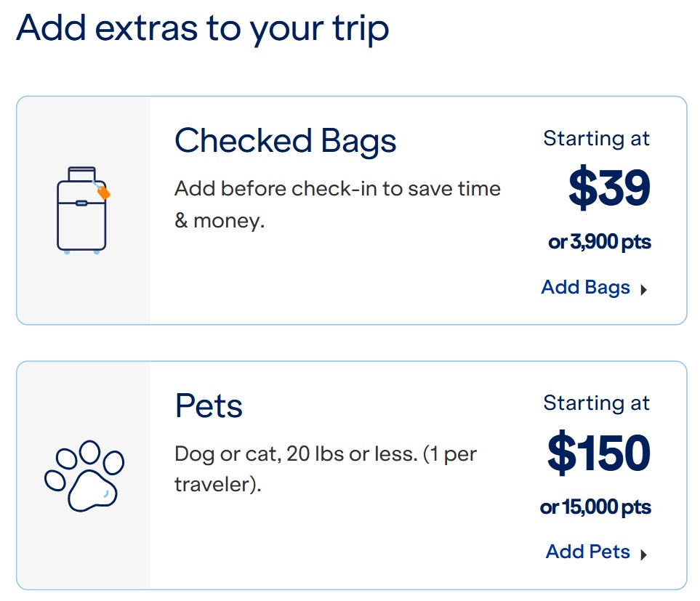The width and height of the screenshot is (700, 601).
Task: Select the 3,900 pts price option
Action: tap(598, 241)
